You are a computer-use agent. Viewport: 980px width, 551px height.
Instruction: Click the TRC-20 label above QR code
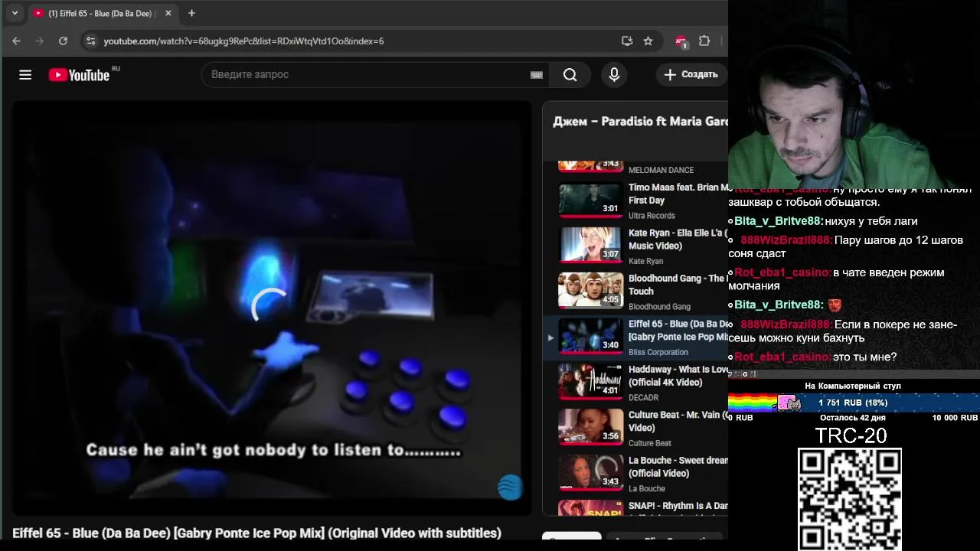tap(851, 435)
